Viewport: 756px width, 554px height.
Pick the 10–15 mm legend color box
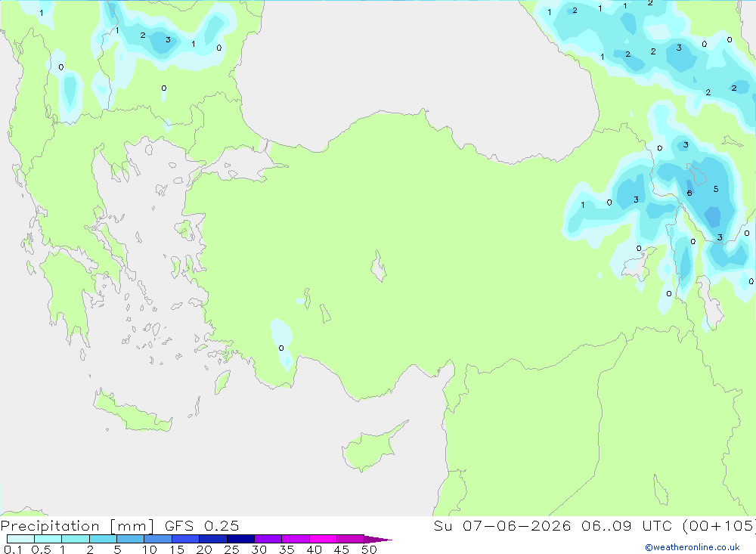coord(158,539)
